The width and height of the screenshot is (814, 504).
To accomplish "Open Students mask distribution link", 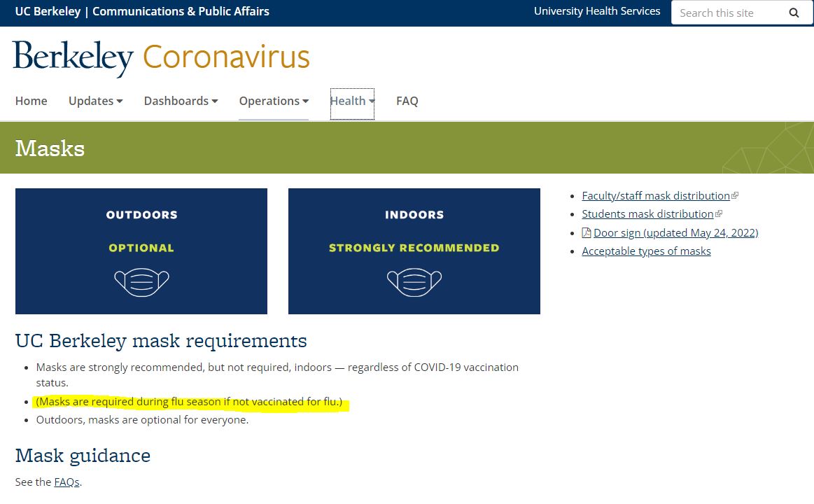I will (647, 213).
